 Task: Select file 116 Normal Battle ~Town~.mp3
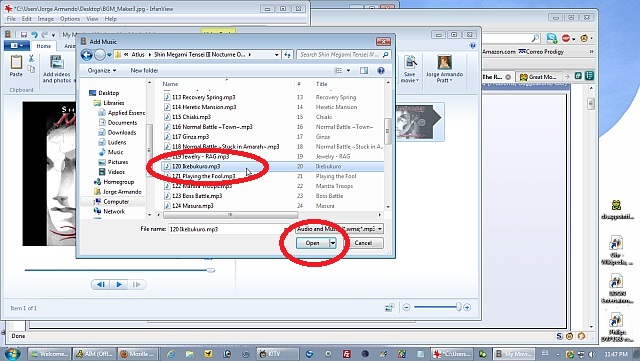tap(208, 127)
